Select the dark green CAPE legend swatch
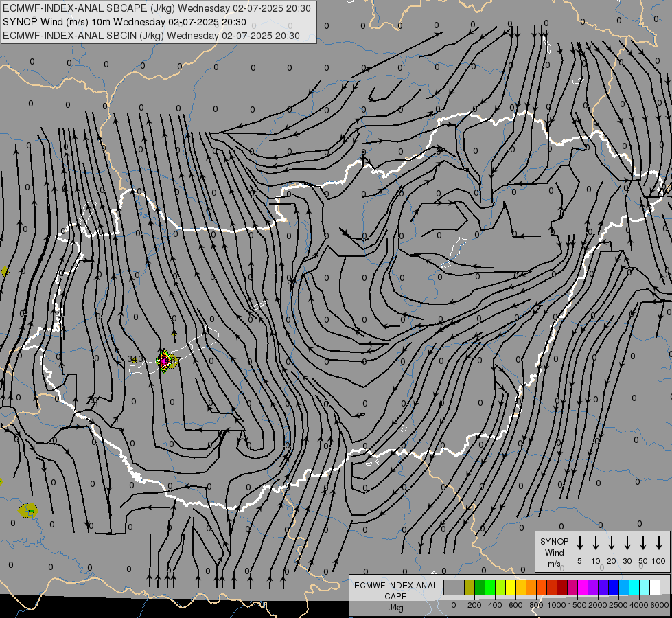672x618 pixels. [x=480, y=588]
